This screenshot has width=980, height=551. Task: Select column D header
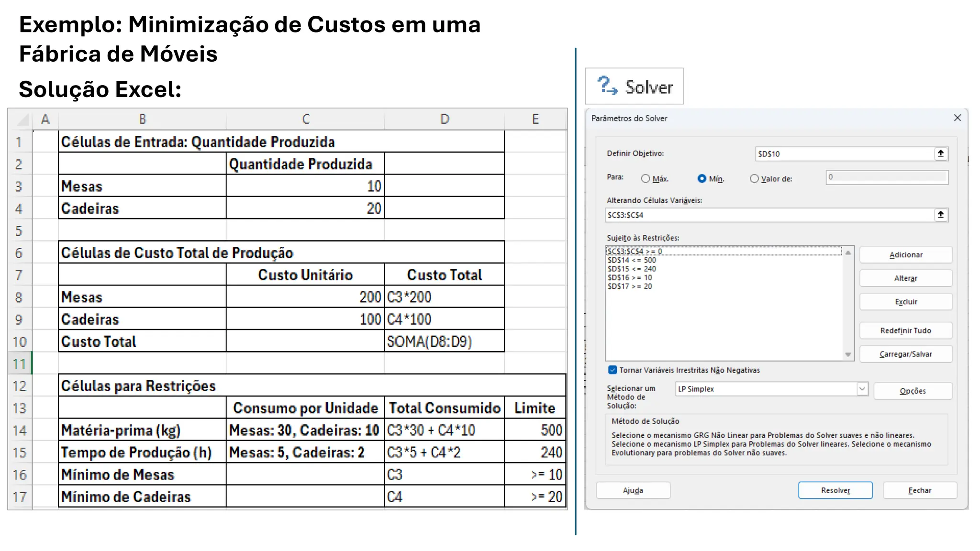[x=445, y=119]
